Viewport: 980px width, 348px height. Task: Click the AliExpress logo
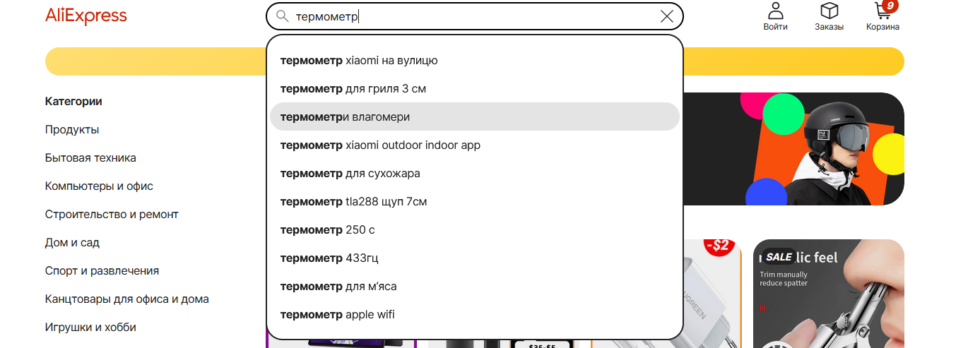[86, 16]
